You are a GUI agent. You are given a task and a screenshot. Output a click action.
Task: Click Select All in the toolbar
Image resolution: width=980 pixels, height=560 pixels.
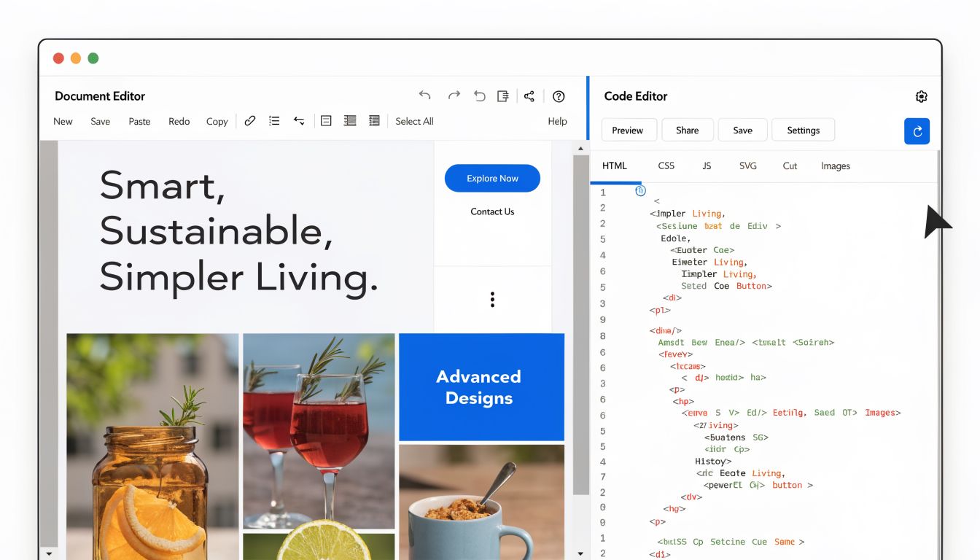pyautogui.click(x=414, y=122)
